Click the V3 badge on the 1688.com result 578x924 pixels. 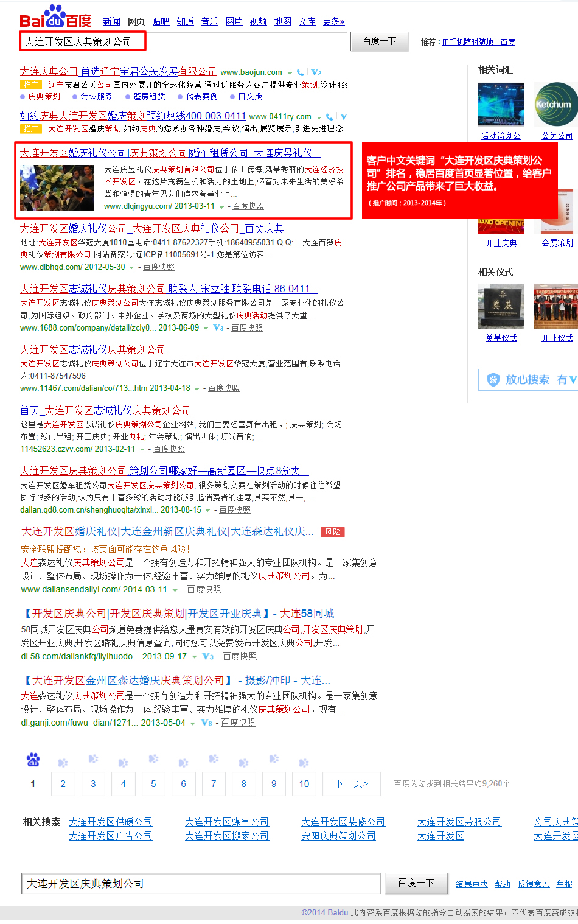(x=218, y=328)
